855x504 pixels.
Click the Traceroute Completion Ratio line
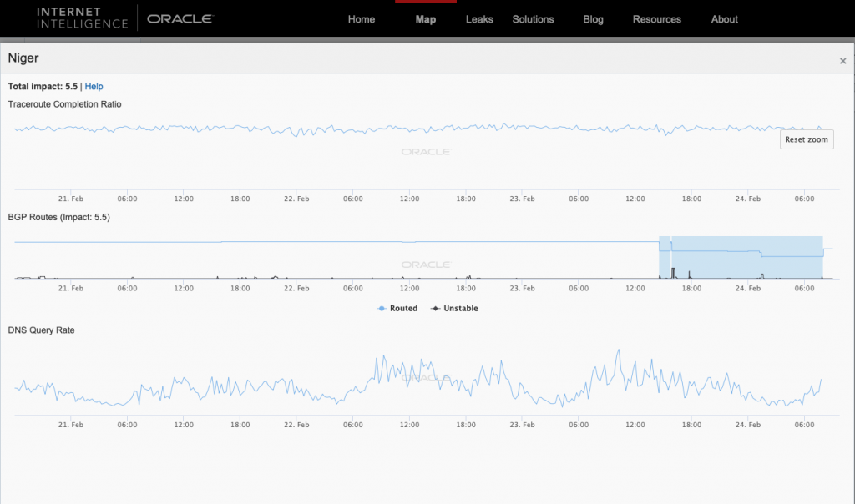(x=417, y=129)
